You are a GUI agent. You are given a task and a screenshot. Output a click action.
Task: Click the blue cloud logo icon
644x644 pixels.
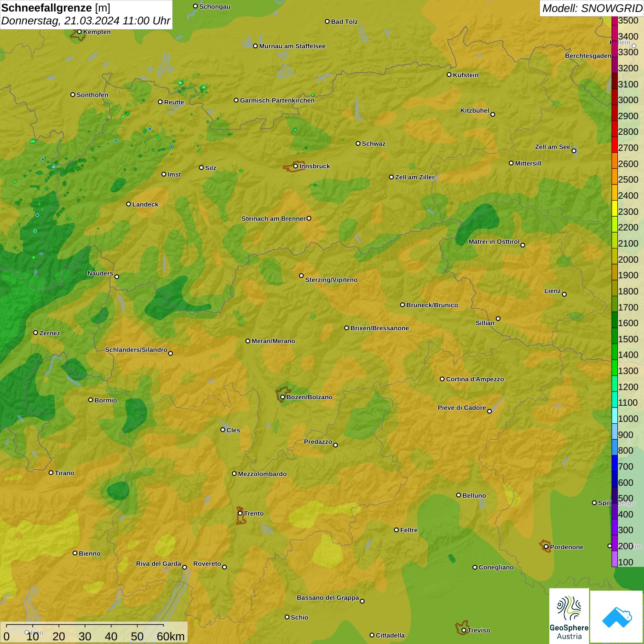[616, 617]
